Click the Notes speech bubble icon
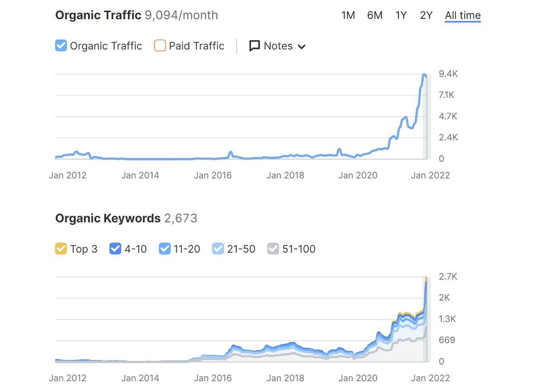This screenshot has width=536, height=392. pos(255,46)
